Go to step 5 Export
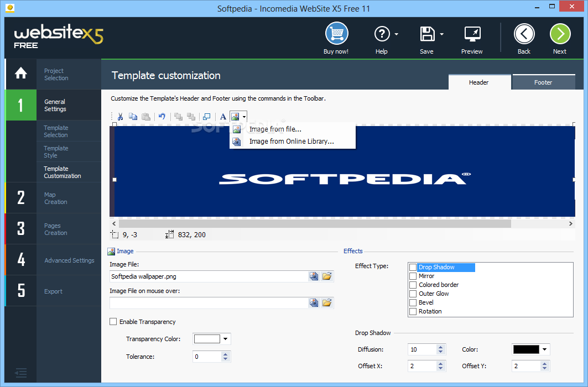 [x=54, y=291]
